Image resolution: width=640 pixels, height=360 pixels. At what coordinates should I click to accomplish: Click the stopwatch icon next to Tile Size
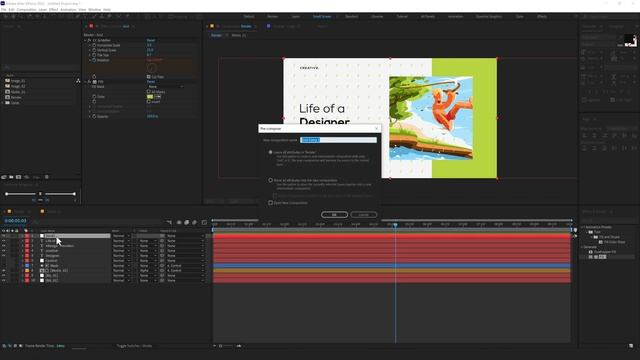click(94, 55)
